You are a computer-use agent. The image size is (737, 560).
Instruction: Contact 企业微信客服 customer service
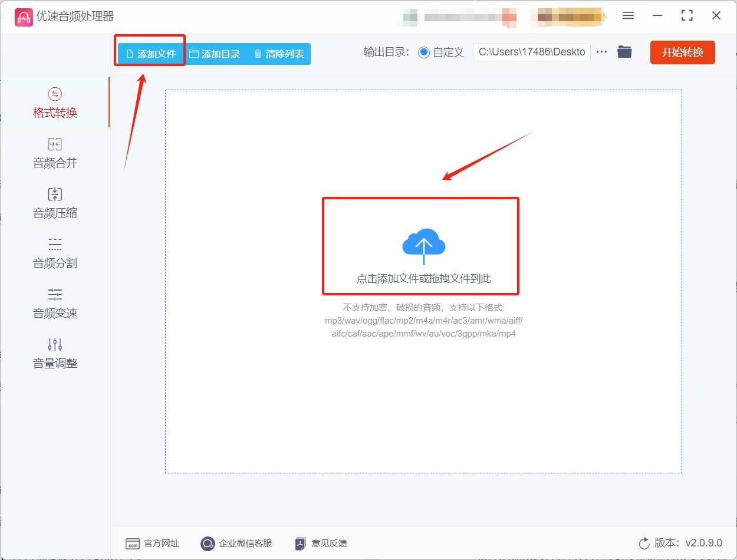[236, 543]
